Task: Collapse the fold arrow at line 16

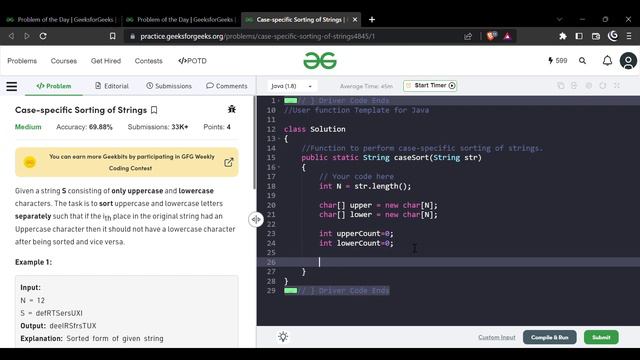Action: (279, 167)
